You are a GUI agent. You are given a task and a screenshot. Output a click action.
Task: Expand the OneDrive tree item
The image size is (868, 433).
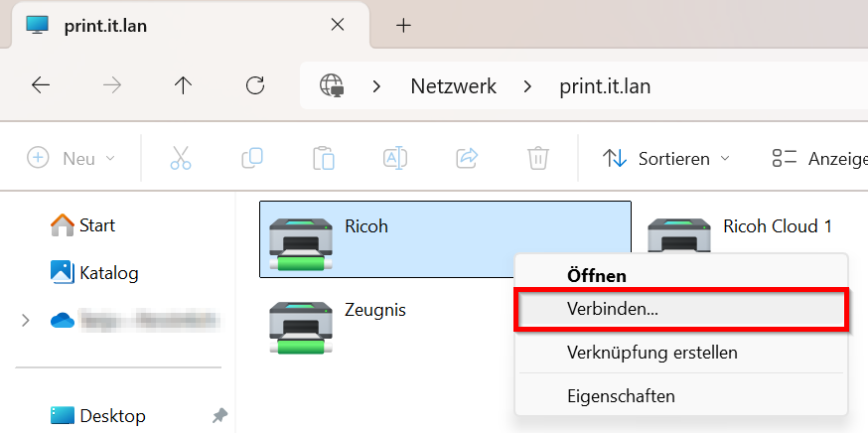[x=25, y=320]
